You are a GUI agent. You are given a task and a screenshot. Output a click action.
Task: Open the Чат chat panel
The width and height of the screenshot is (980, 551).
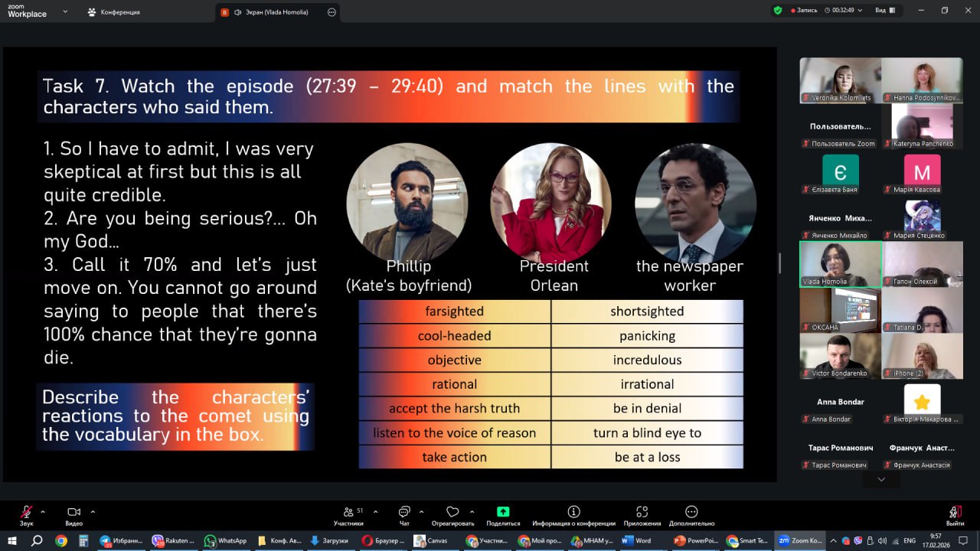(404, 512)
